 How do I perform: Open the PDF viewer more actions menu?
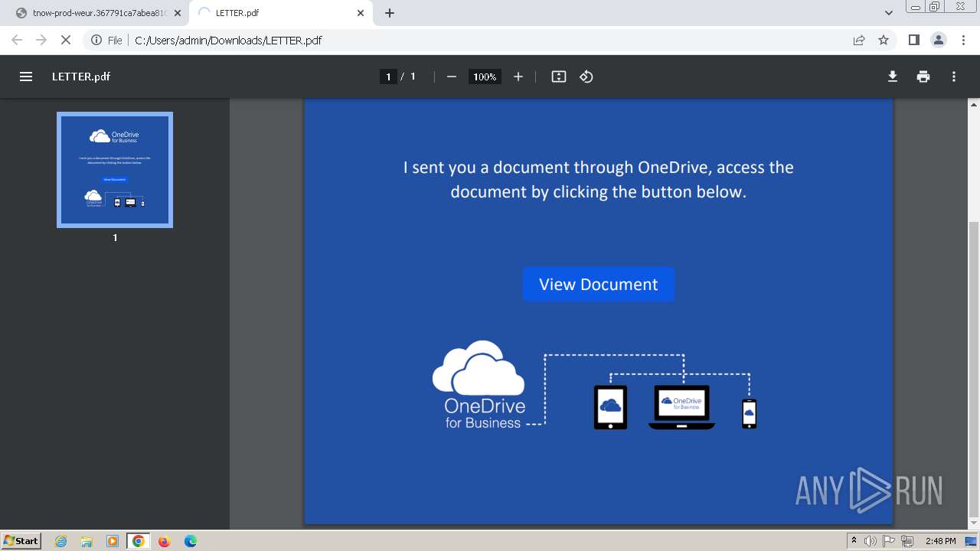(x=954, y=77)
